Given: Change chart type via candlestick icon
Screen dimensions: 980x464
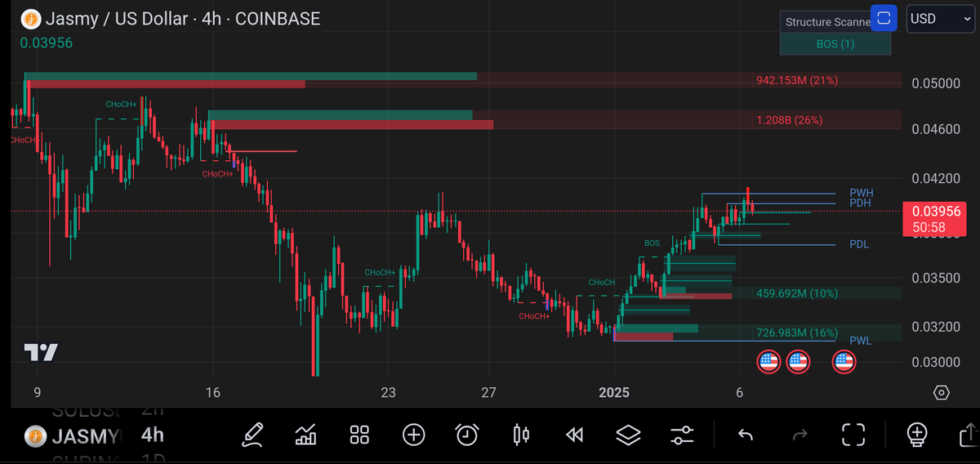Looking at the screenshot, I should [521, 434].
